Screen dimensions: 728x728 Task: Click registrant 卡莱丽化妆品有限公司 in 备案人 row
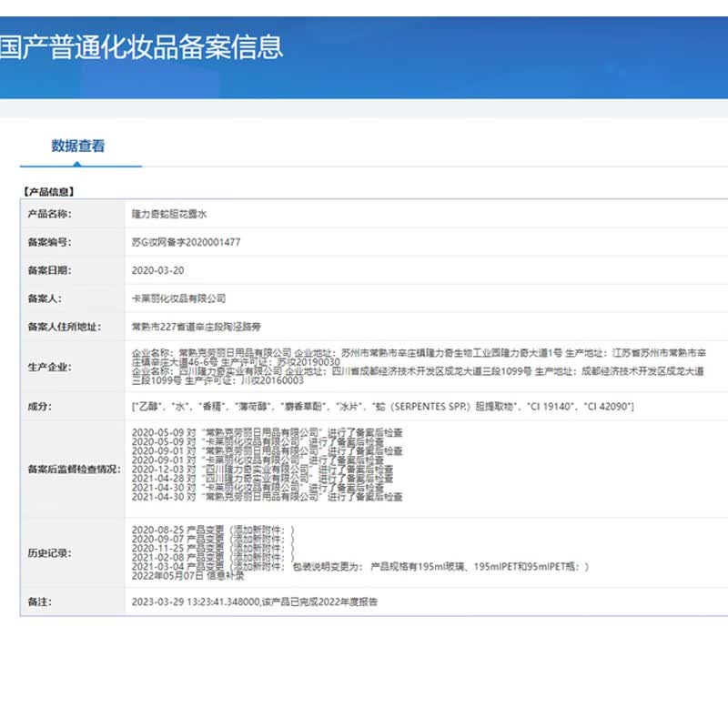pos(178,298)
